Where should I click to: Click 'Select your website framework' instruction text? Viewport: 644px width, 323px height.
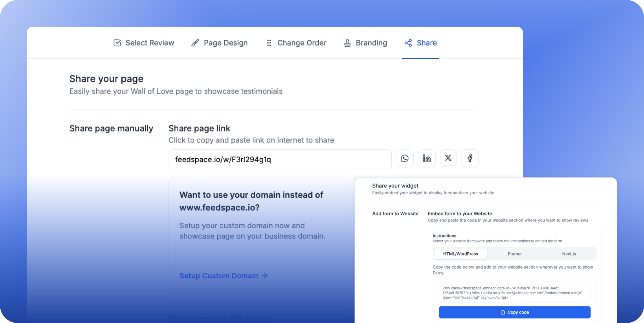pos(497,241)
